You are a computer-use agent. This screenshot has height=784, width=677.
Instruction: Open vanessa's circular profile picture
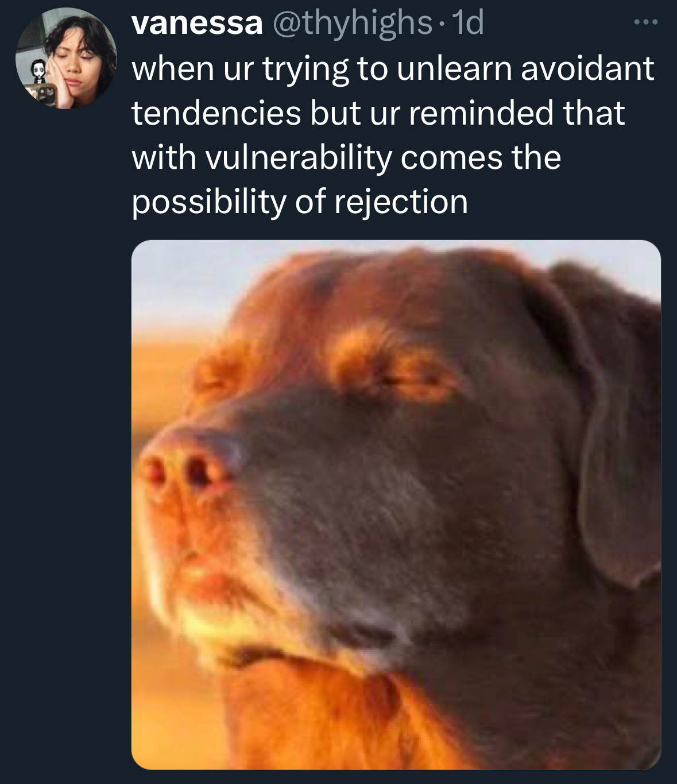pyautogui.click(x=65, y=57)
